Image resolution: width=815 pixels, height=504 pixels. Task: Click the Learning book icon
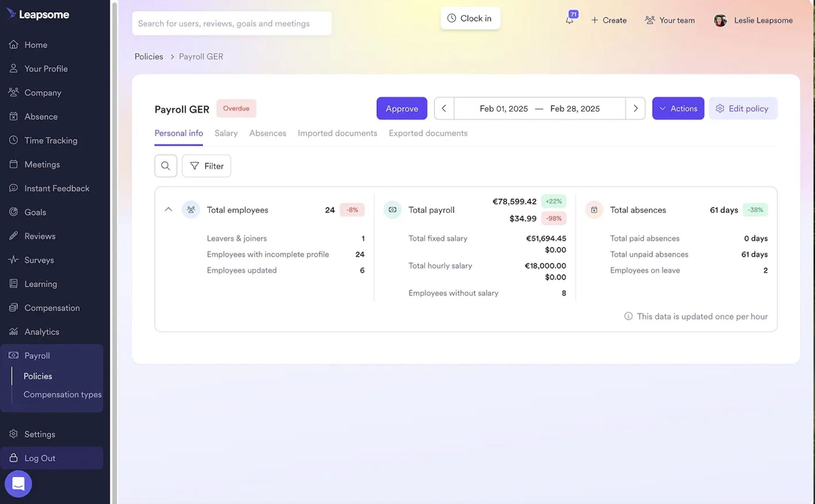coord(14,283)
